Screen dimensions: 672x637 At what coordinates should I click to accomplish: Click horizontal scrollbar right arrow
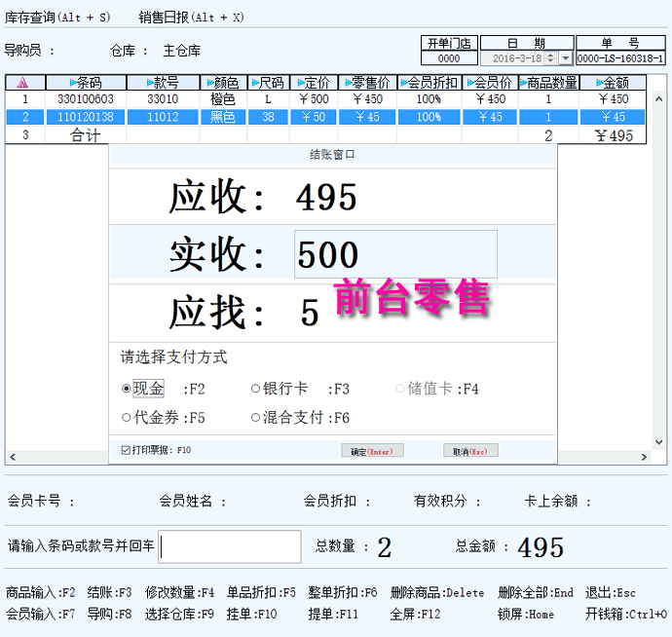pyautogui.click(x=644, y=457)
